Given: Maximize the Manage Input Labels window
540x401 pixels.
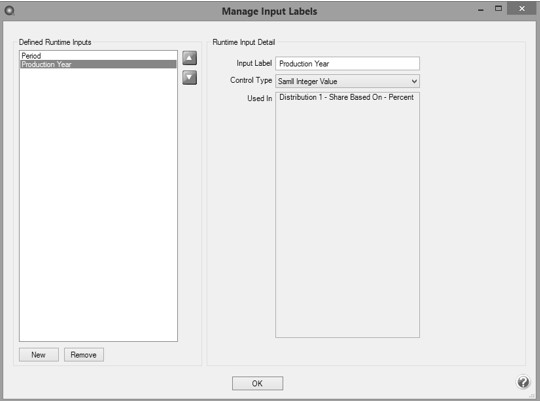Looking at the screenshot, I should (498, 9).
